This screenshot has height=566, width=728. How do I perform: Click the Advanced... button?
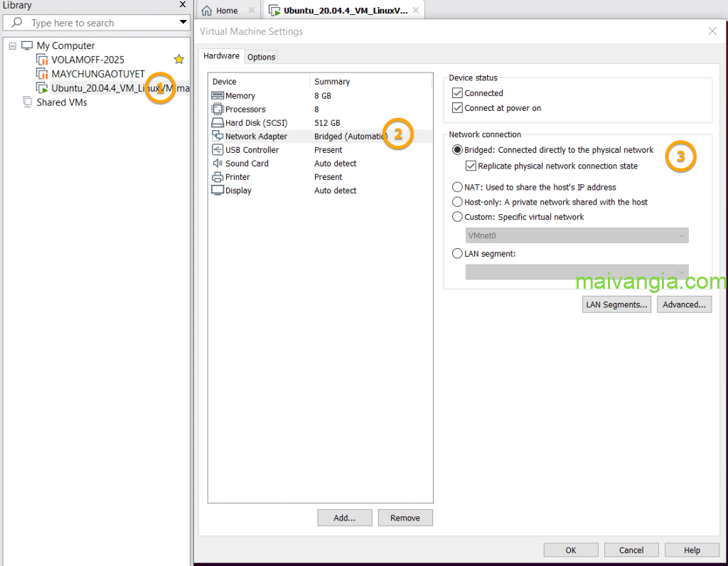(684, 304)
